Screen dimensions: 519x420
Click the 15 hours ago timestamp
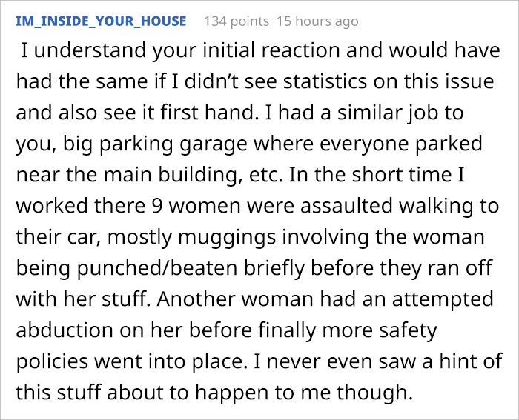pyautogui.click(x=317, y=21)
